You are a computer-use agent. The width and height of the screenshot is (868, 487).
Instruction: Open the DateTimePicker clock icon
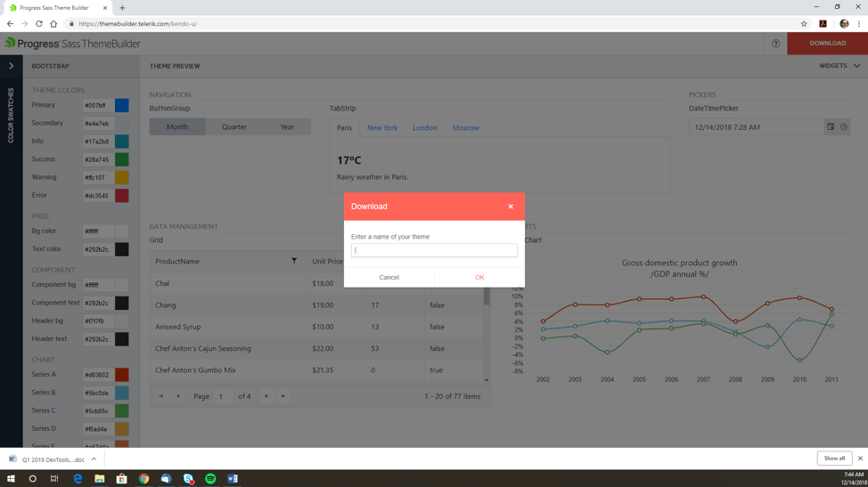pos(844,126)
